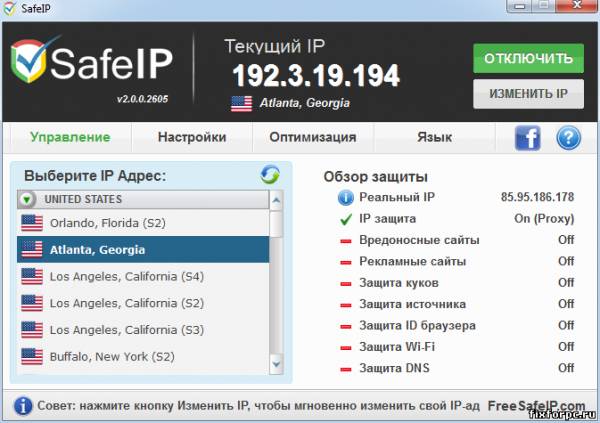
Task: Click the info icon beside Реальный IP
Action: click(346, 198)
